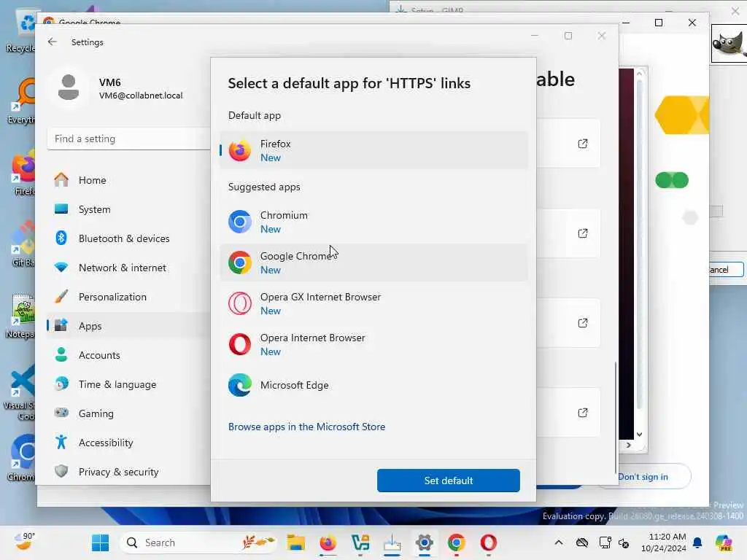The image size is (747, 560).
Task: Open Personalization settings
Action: [x=128, y=297]
